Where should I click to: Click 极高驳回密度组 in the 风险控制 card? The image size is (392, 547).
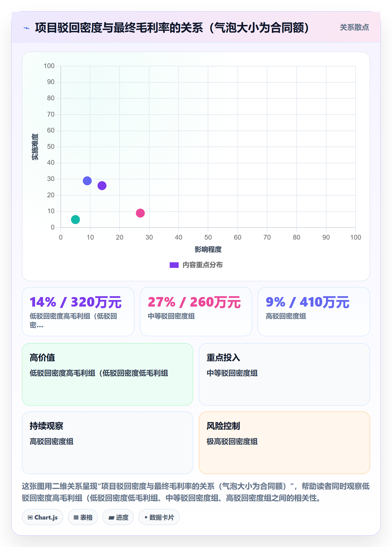(232, 442)
